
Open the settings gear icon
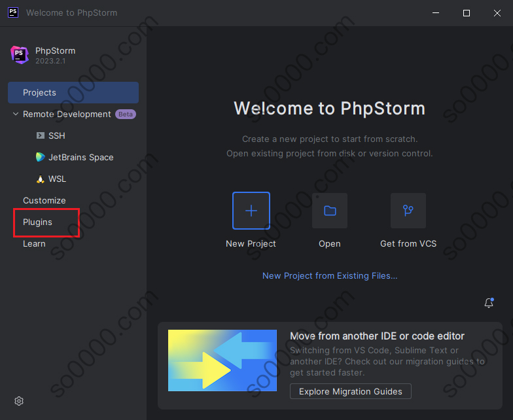point(19,401)
